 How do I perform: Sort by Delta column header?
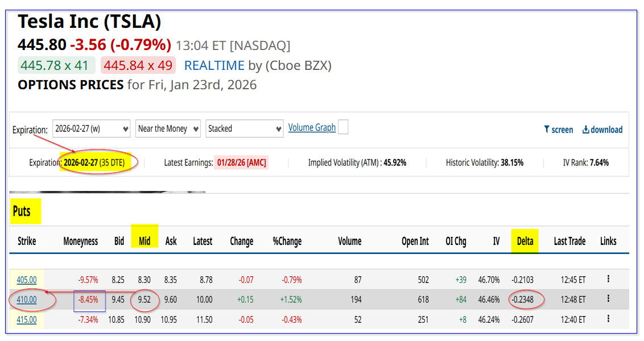[x=525, y=241]
